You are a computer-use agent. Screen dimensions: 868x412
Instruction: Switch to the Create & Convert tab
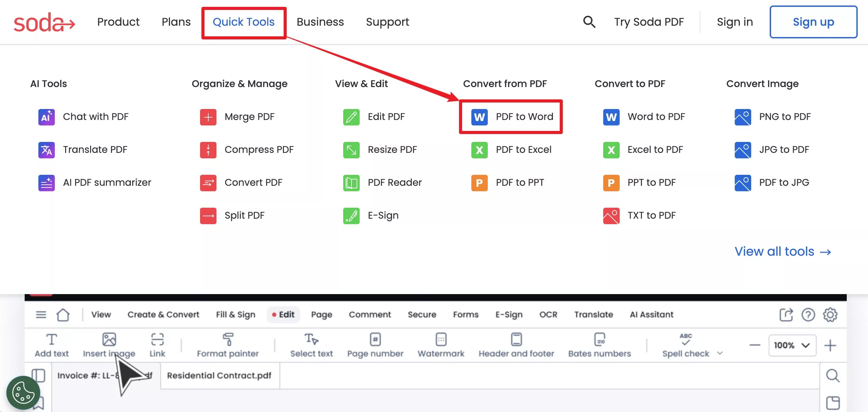pyautogui.click(x=163, y=314)
